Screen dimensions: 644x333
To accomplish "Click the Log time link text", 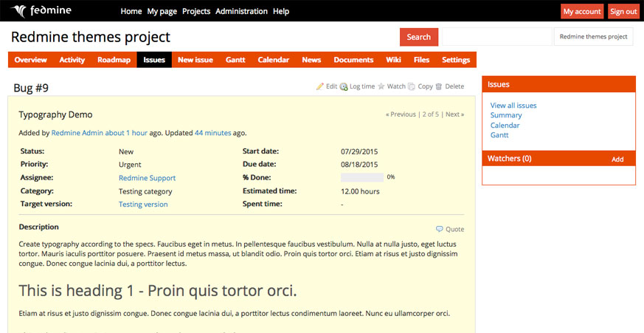I will point(362,86).
